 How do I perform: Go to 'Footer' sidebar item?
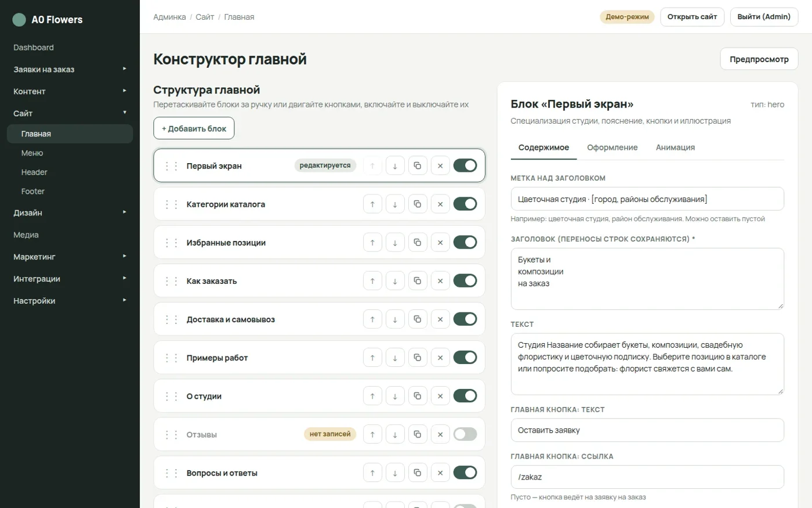point(70,191)
